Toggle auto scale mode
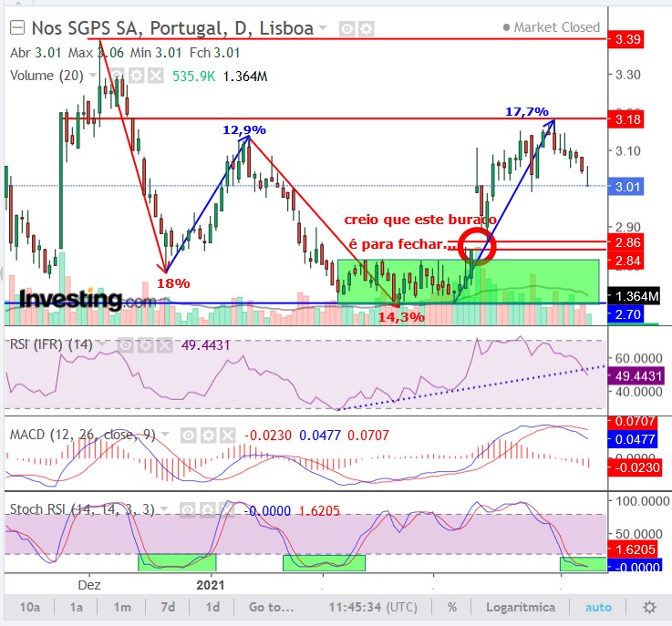The image size is (672, 626). click(598, 607)
